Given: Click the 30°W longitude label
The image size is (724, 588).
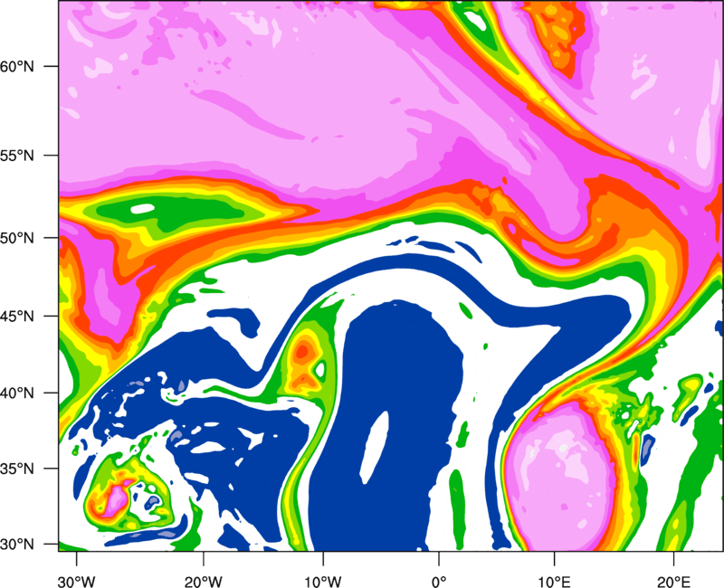Looking at the screenshot, I should click(x=77, y=582).
